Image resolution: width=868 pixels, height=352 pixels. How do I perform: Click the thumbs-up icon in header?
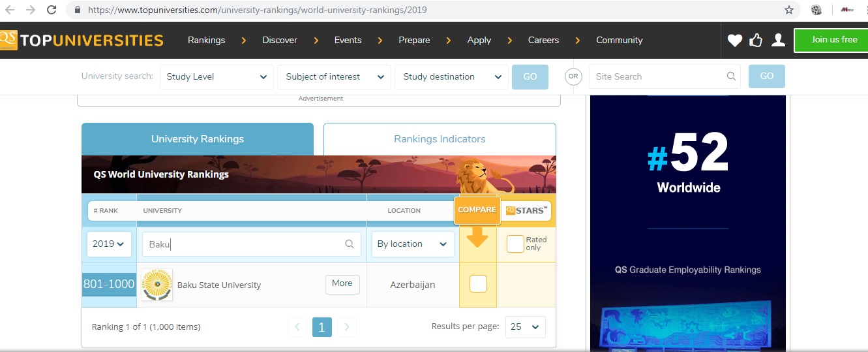click(756, 40)
